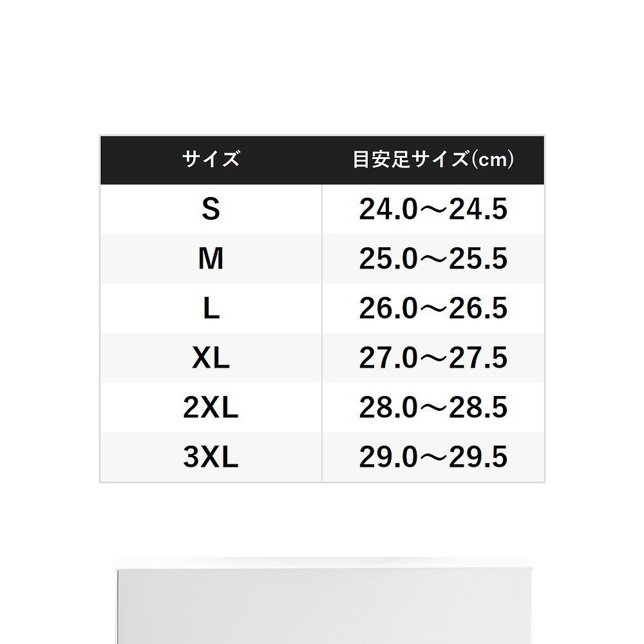The image size is (644, 644).
Task: Select the 3XL size cell
Action: click(x=211, y=457)
